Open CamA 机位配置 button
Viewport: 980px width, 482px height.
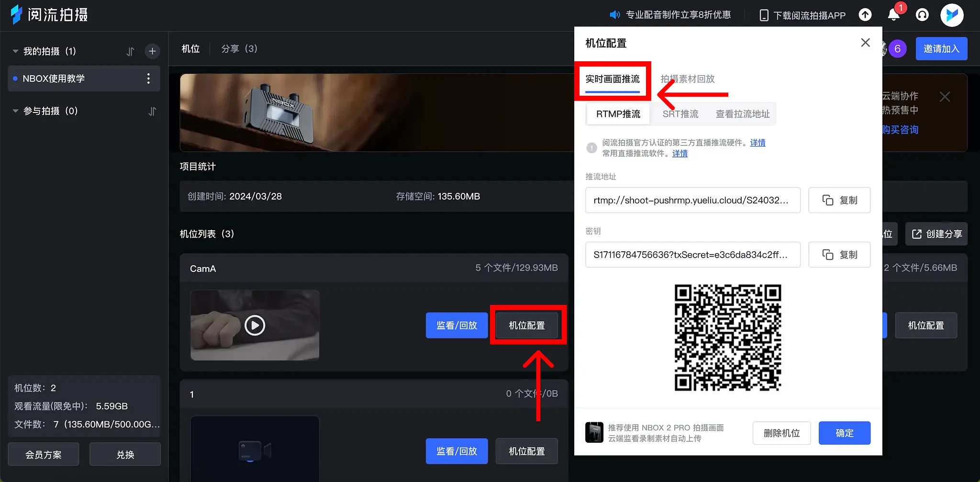(527, 325)
